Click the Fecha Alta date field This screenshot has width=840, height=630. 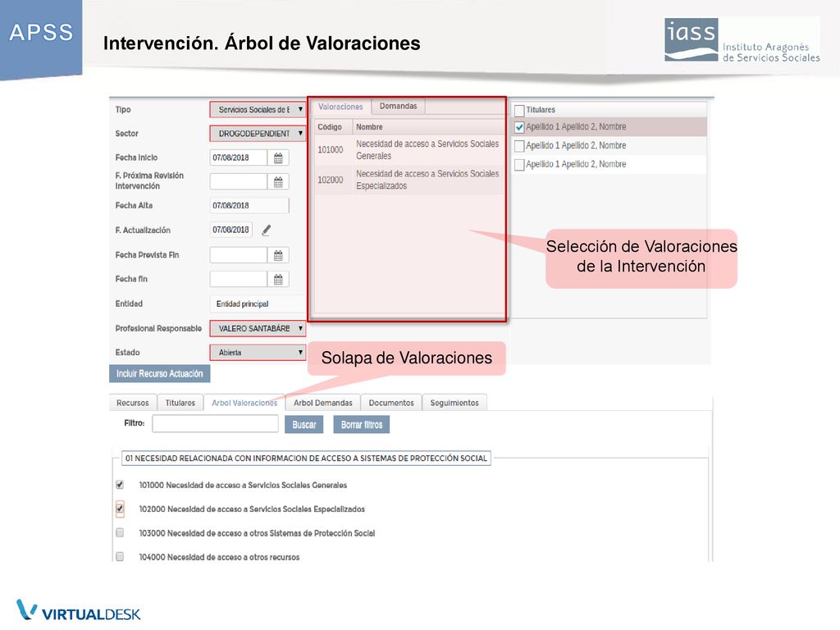[x=249, y=205]
